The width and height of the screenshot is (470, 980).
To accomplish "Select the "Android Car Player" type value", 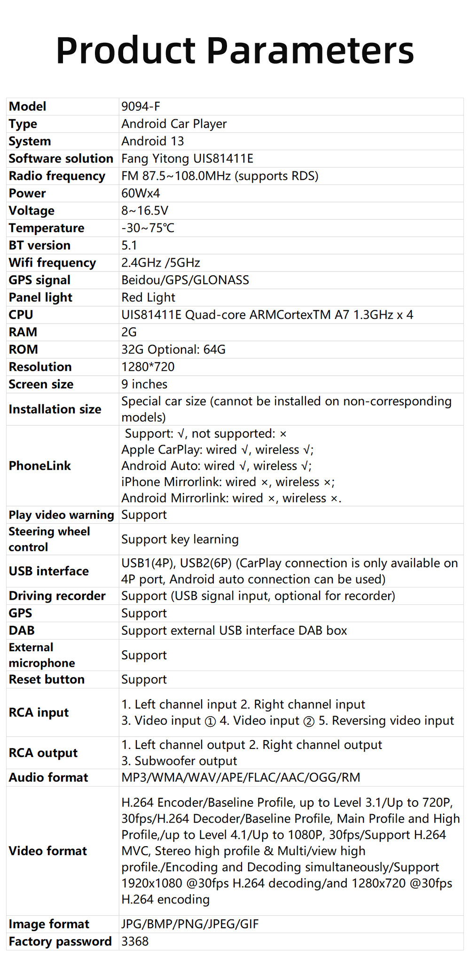I will click(174, 124).
